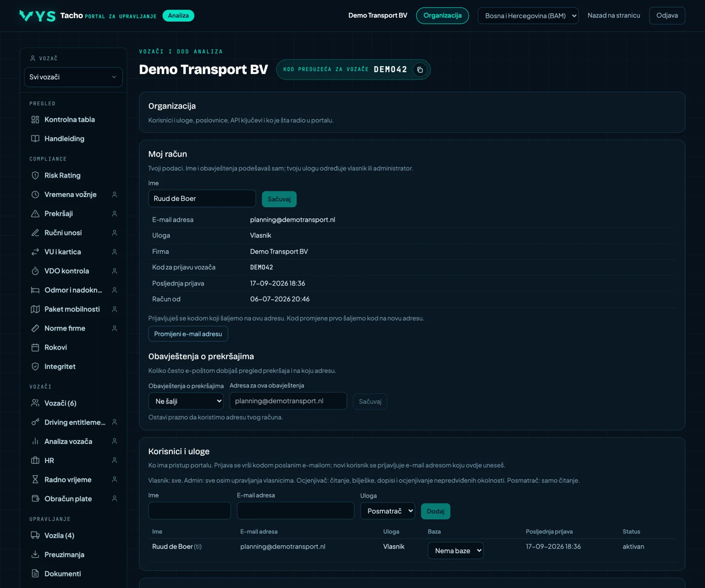Open Prekršaji warning triangle icon
Image resolution: width=705 pixels, height=588 pixels.
coord(35,213)
